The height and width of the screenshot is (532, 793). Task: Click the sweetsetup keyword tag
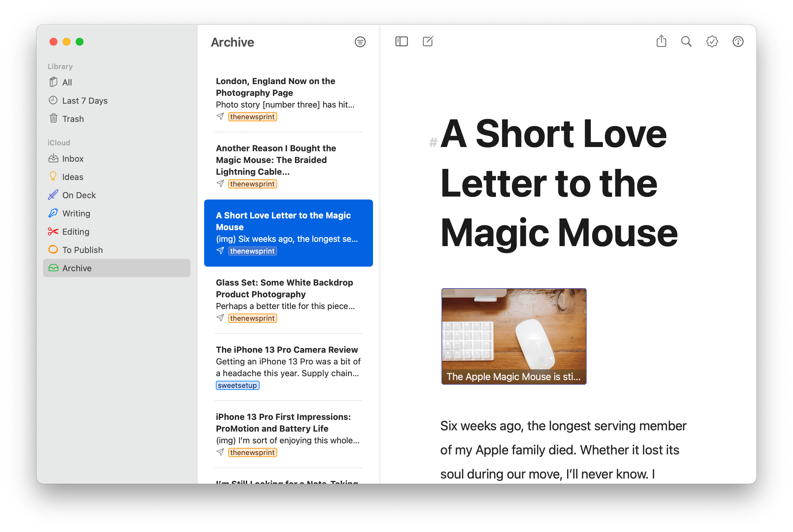[237, 385]
